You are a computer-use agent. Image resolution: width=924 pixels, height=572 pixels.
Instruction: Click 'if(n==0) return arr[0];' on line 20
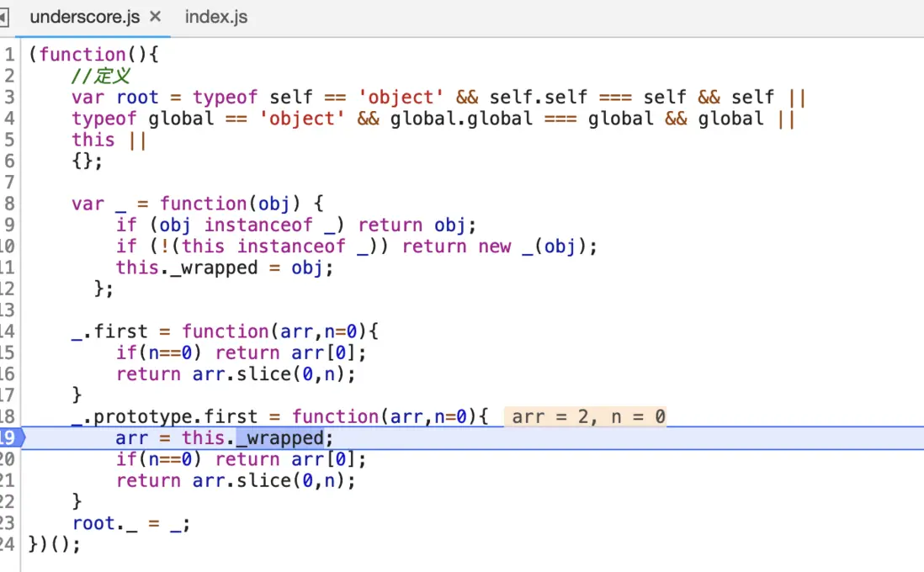coord(241,459)
